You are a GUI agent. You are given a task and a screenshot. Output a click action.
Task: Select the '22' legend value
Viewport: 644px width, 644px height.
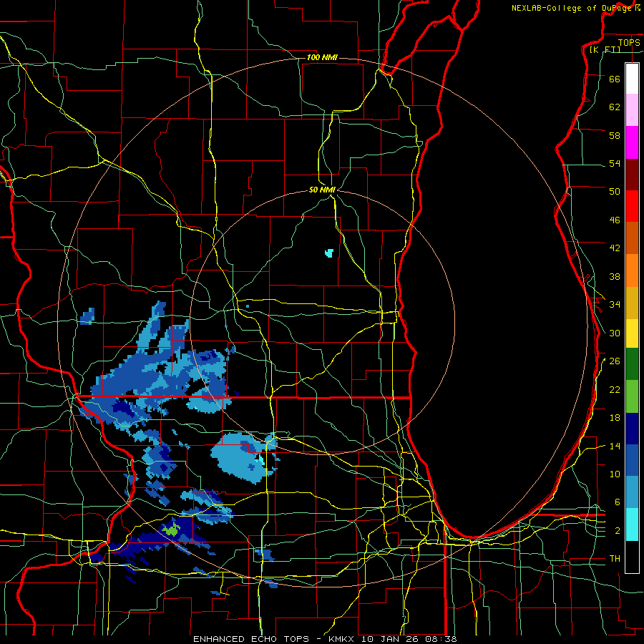615,389
